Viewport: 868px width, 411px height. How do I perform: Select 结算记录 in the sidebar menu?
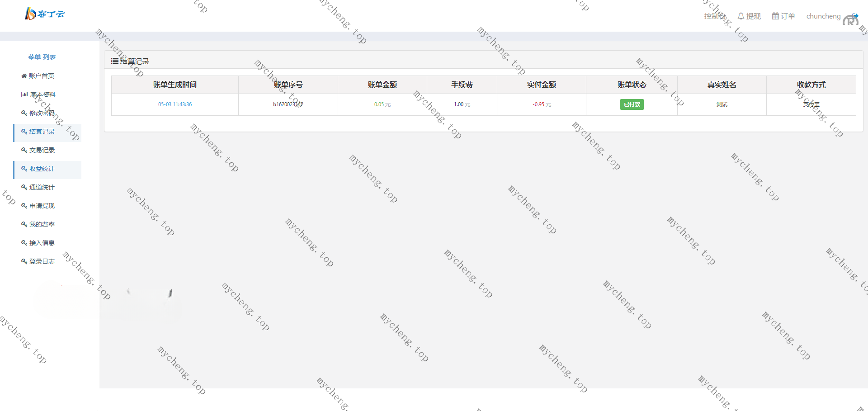click(42, 132)
